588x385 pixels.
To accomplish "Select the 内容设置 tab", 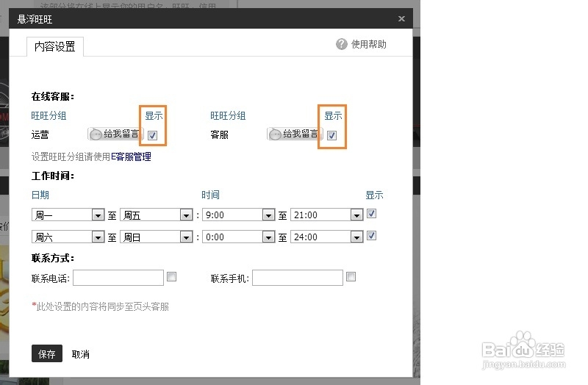I will tap(54, 47).
